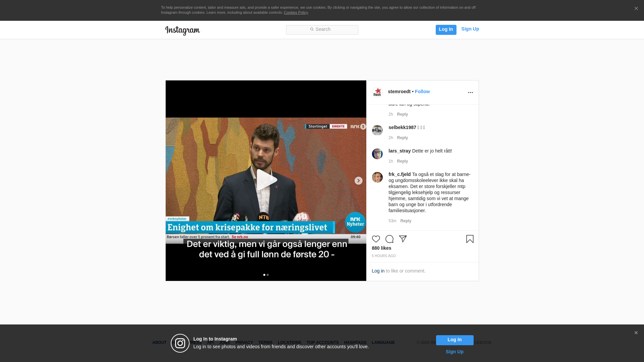Screen dimensions: 644x362
Task: View the 880 likes count
Action: tap(381, 248)
